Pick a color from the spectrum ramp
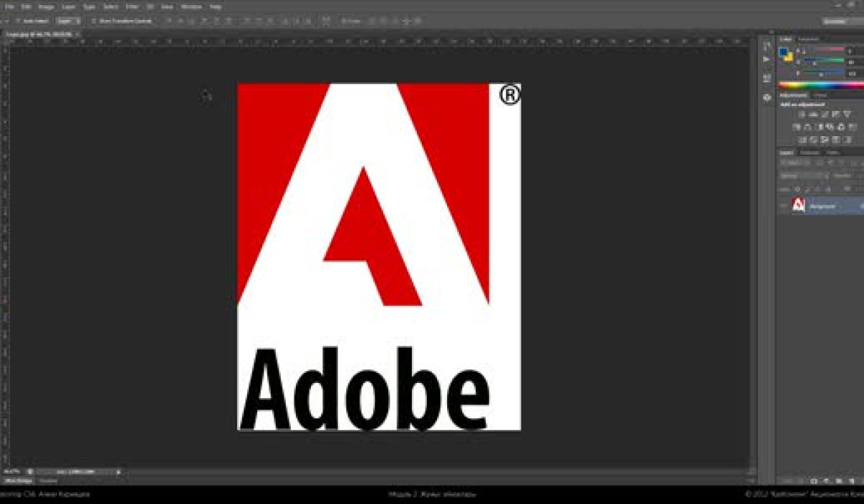Image resolution: width=864 pixels, height=504 pixels. pos(821,85)
